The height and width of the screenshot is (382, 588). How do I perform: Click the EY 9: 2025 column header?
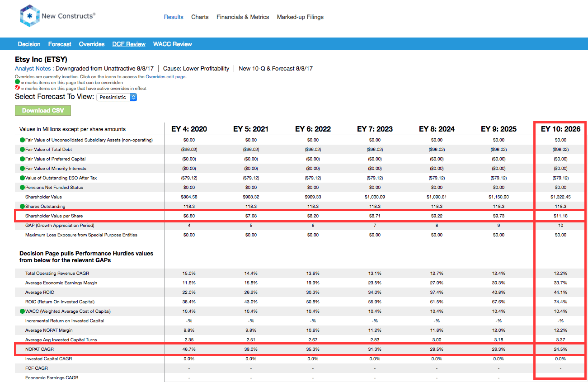tap(499, 129)
